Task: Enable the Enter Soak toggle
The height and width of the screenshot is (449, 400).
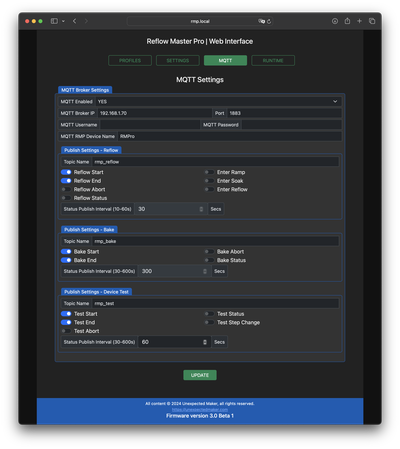Action: click(209, 181)
